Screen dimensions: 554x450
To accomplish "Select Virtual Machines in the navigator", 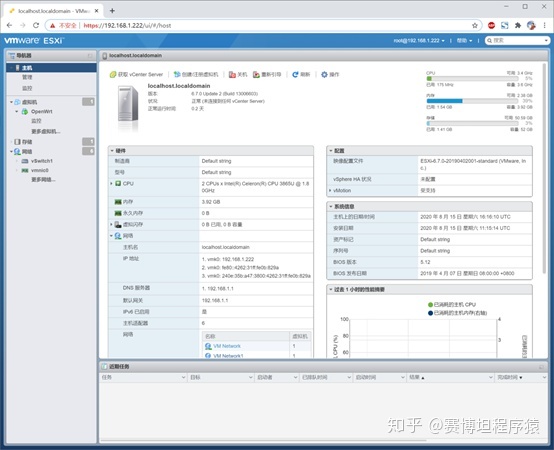I will [x=29, y=102].
